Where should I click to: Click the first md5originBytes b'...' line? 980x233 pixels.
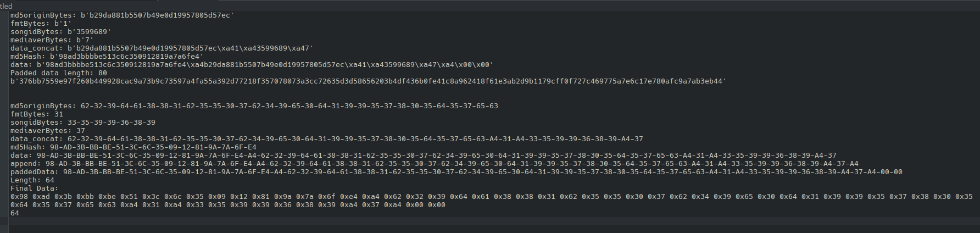(122, 15)
